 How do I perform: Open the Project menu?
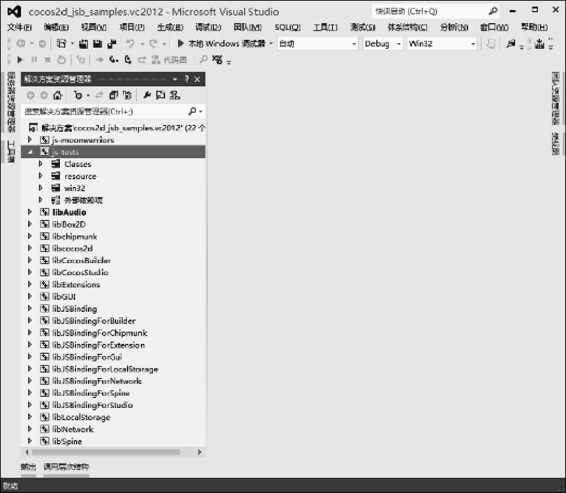pyautogui.click(x=132, y=27)
